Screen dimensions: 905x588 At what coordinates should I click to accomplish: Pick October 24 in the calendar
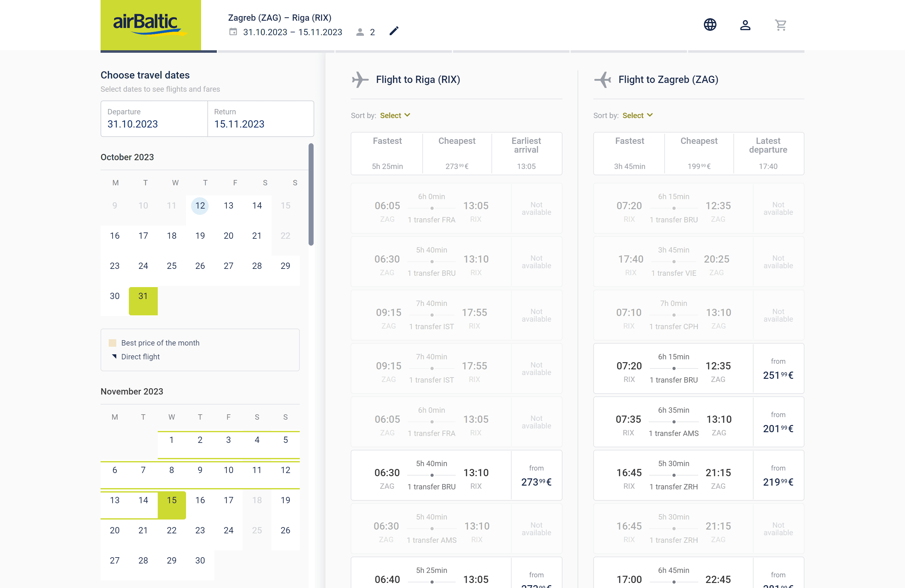143,266
